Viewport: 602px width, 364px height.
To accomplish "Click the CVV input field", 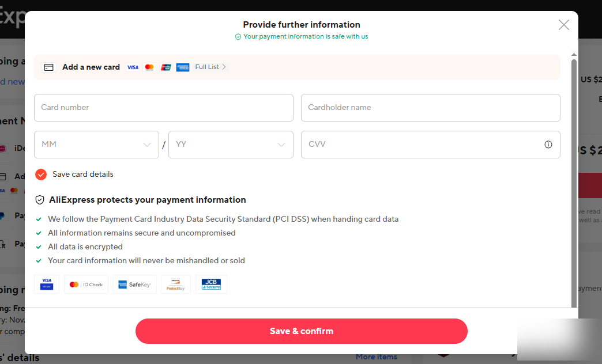I will (421, 145).
